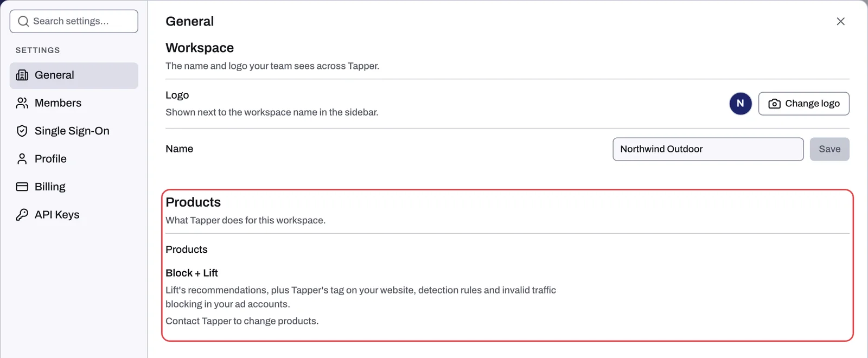Go to the Single Sign-On settings
The height and width of the screenshot is (358, 868).
[74, 131]
